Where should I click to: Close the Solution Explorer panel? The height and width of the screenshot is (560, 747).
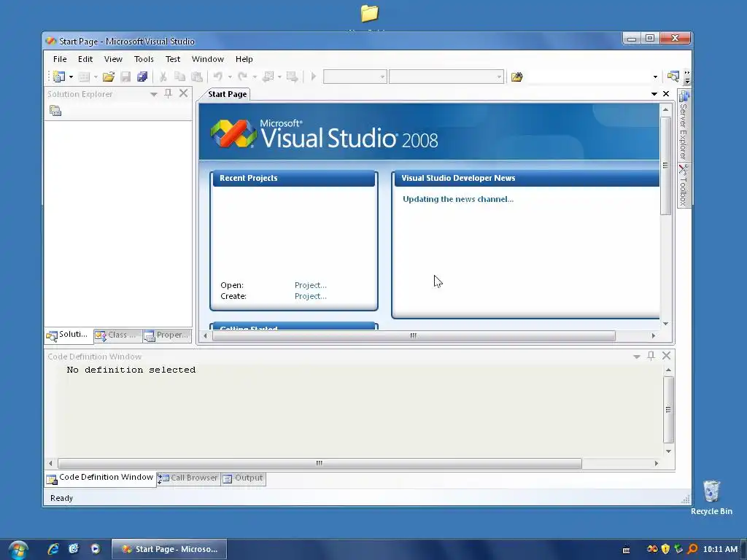(183, 93)
